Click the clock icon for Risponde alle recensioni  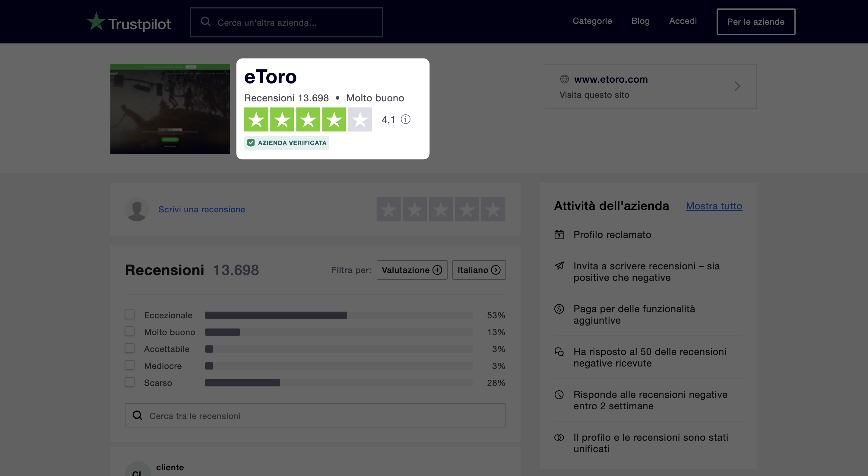click(x=559, y=395)
